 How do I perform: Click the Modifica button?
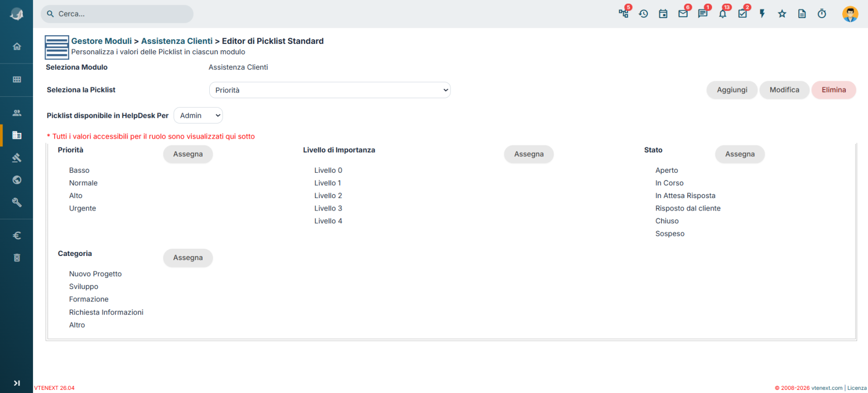coord(784,90)
